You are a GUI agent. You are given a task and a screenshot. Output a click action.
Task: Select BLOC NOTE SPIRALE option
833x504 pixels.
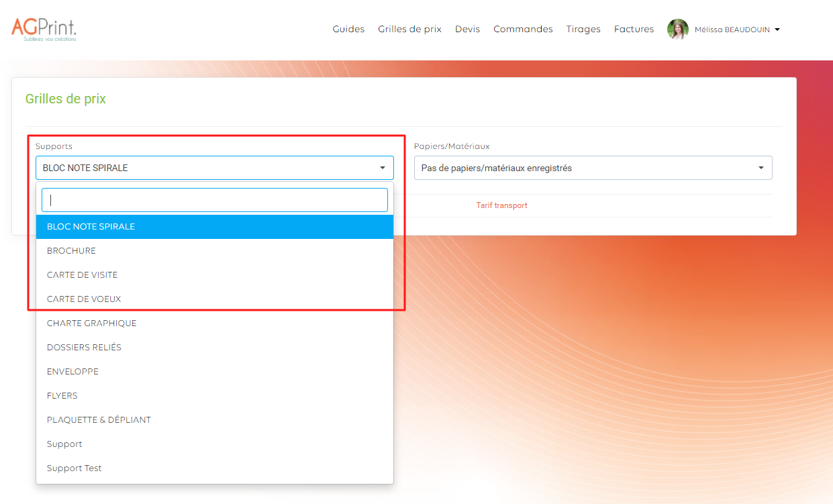click(91, 227)
